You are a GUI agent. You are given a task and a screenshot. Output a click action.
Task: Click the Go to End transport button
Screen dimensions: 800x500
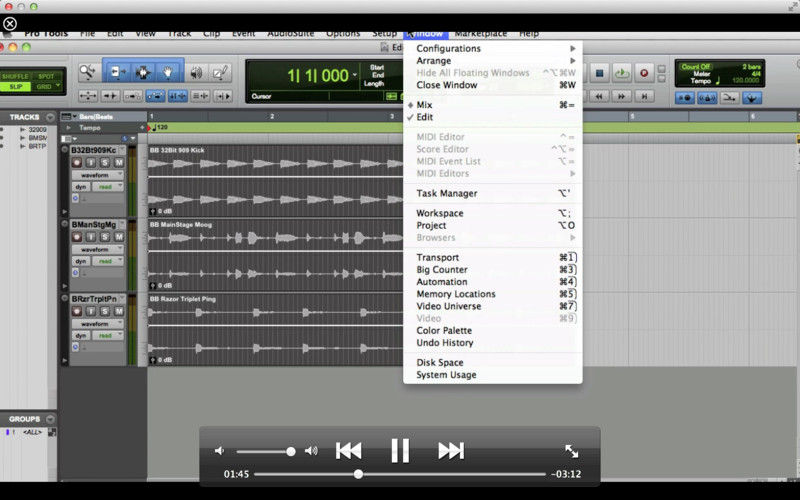tap(644, 96)
